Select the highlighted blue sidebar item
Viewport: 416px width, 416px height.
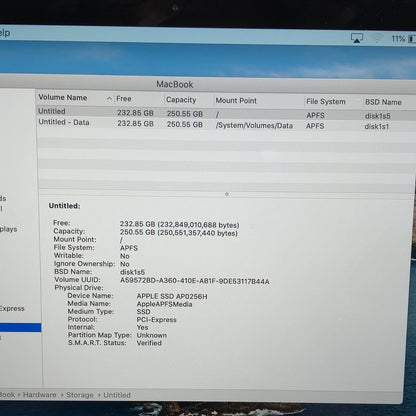pyautogui.click(x=20, y=327)
